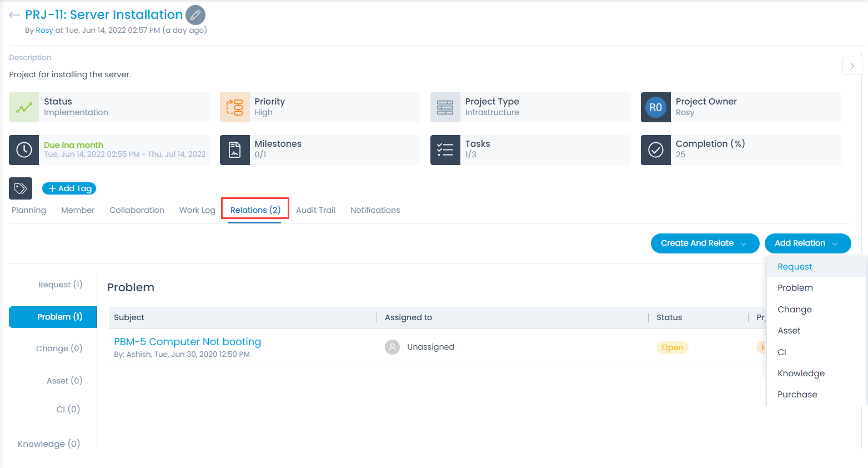
Task: Click the Open status badge
Action: 672,347
